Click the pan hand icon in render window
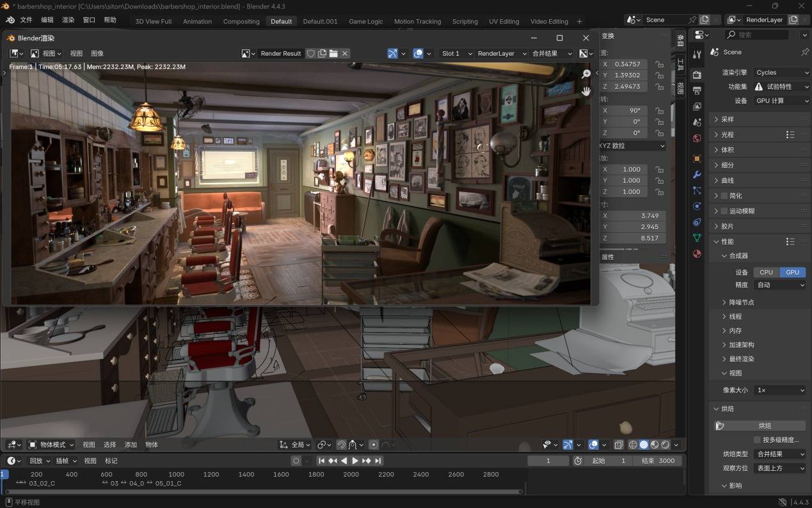The image size is (812, 508). coord(585,91)
